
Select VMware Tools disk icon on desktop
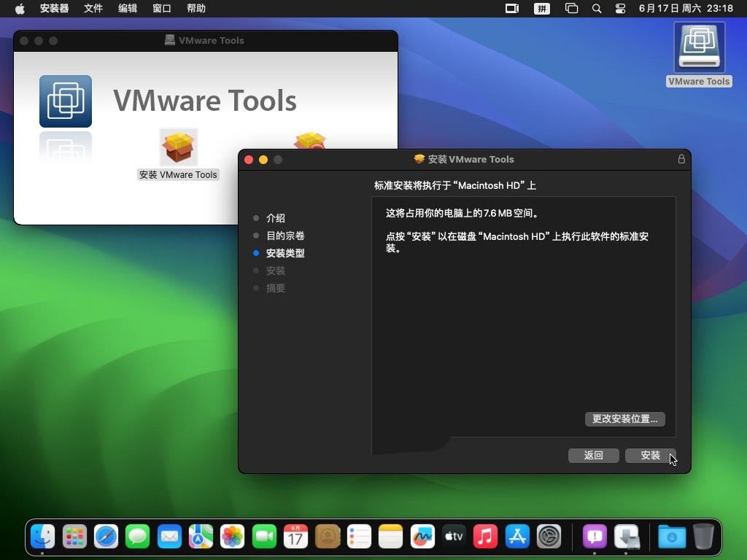click(x=699, y=49)
